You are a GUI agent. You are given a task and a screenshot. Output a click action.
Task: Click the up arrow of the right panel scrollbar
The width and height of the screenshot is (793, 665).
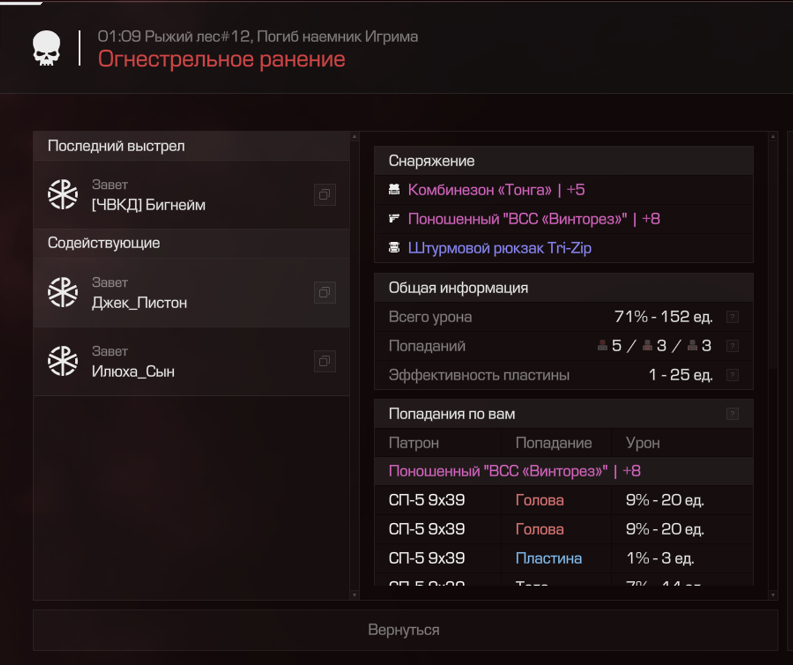click(x=772, y=137)
